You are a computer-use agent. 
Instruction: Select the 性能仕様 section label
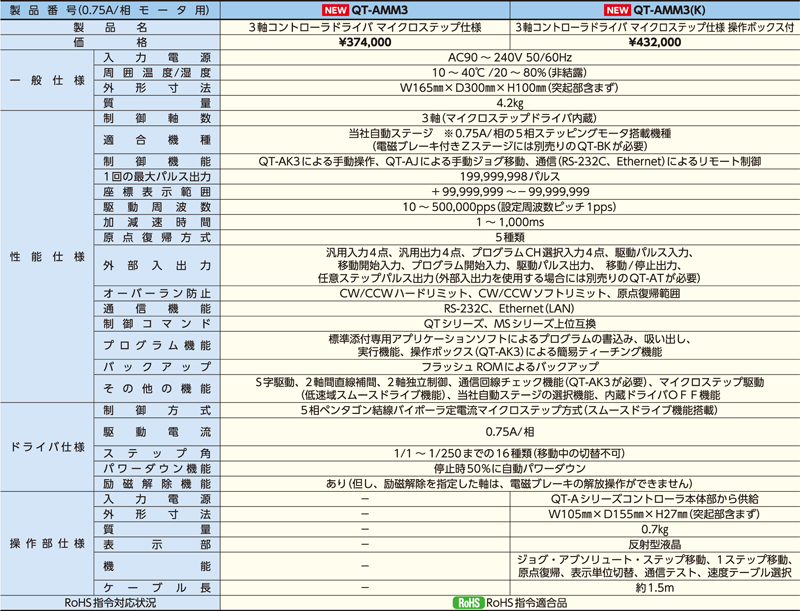tap(46, 257)
